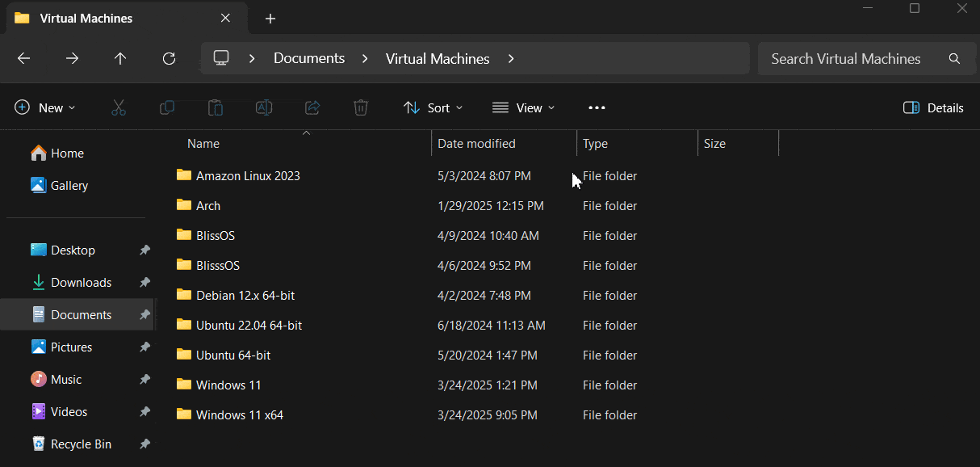Click the Copy icon in toolbar

(167, 107)
